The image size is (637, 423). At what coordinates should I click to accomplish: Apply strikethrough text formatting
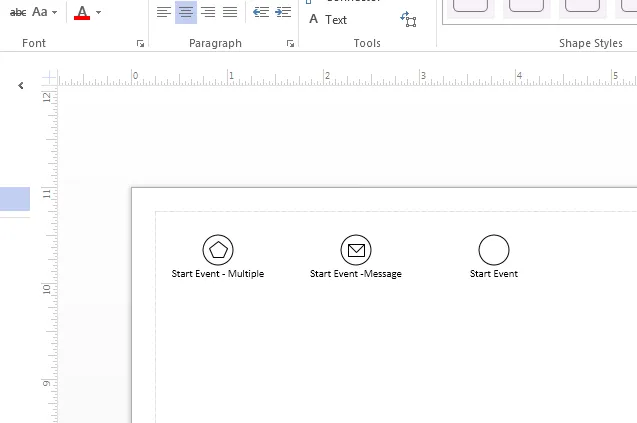(x=18, y=12)
